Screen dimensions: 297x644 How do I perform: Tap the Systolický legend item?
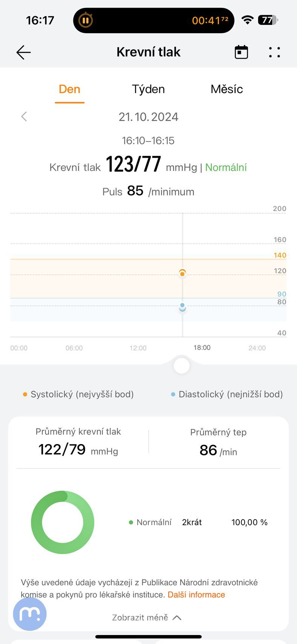pos(78,394)
